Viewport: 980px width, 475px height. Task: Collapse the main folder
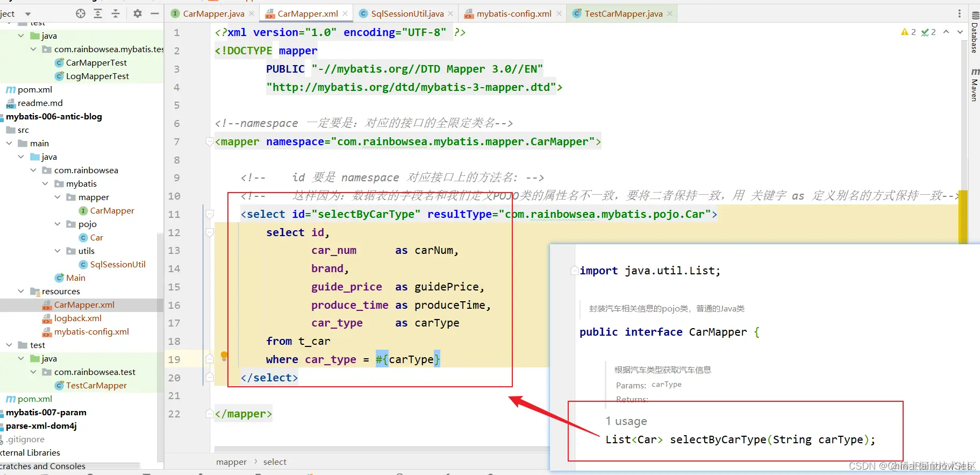coord(9,143)
